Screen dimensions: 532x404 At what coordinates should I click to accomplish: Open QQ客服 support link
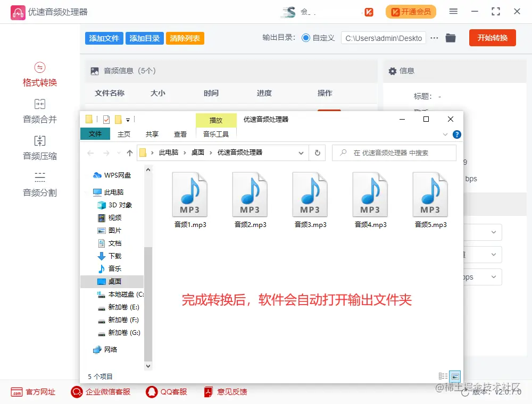(166, 392)
